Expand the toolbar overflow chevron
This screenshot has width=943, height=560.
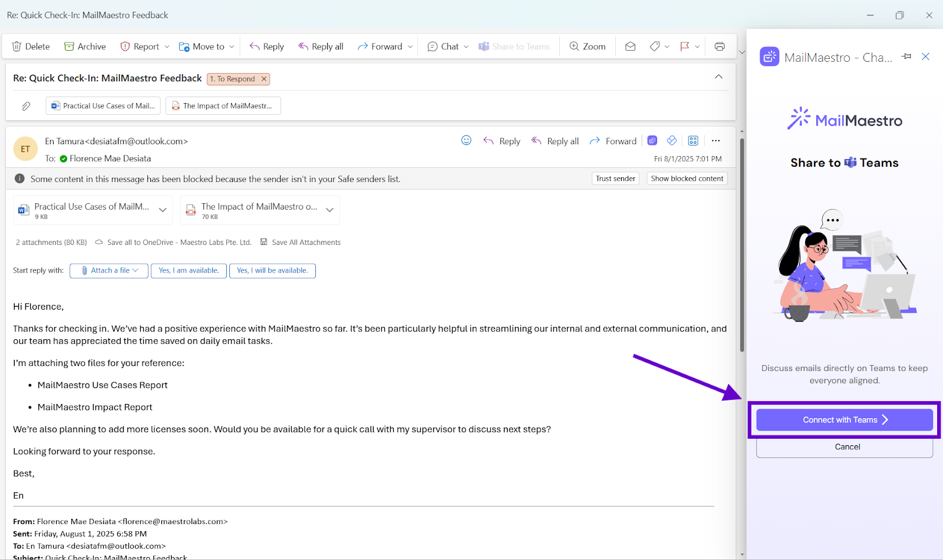click(x=742, y=52)
